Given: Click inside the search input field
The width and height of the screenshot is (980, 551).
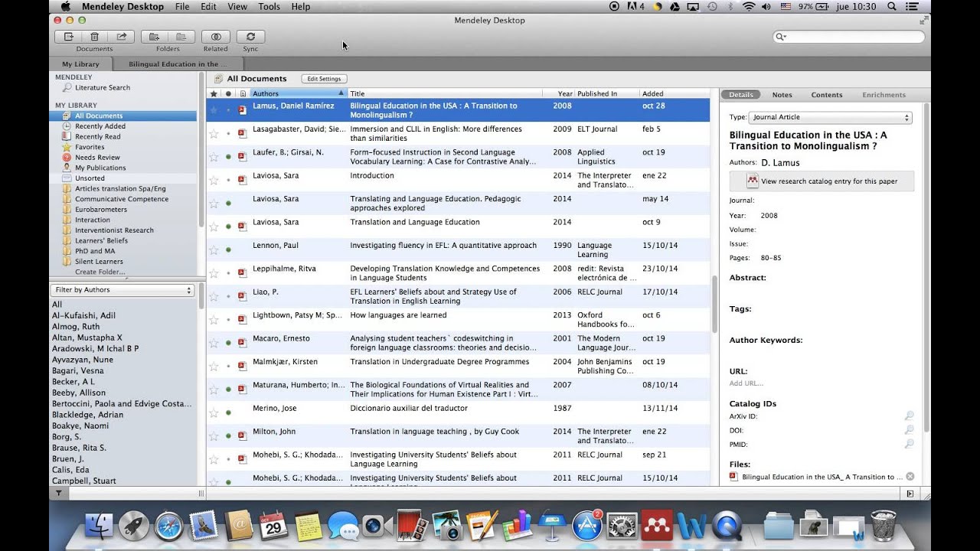Looking at the screenshot, I should click(x=848, y=37).
